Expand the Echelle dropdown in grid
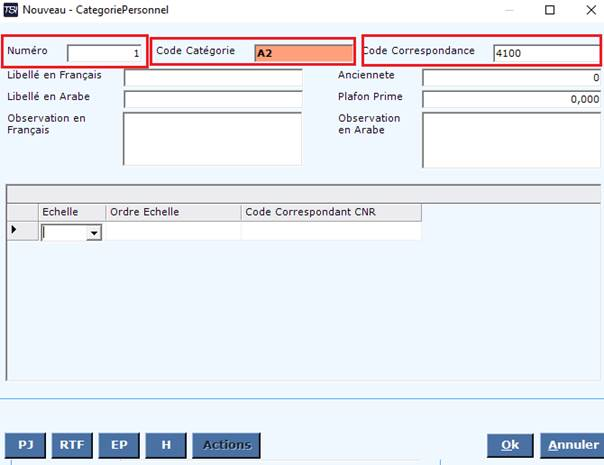 click(x=94, y=232)
